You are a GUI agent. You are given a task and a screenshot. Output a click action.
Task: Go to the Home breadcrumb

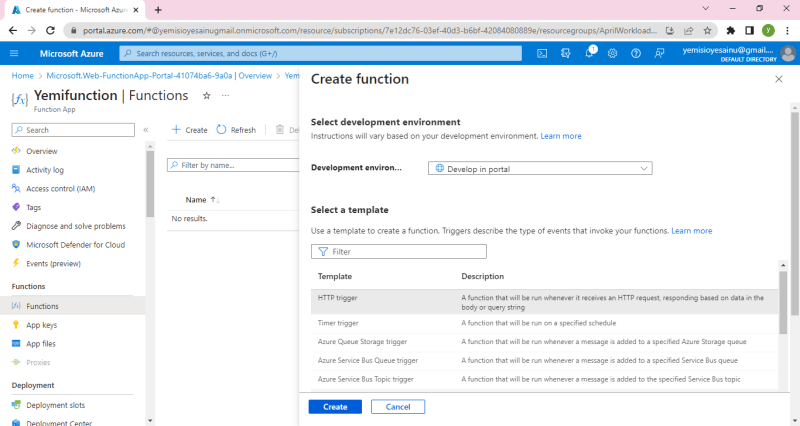pyautogui.click(x=22, y=76)
